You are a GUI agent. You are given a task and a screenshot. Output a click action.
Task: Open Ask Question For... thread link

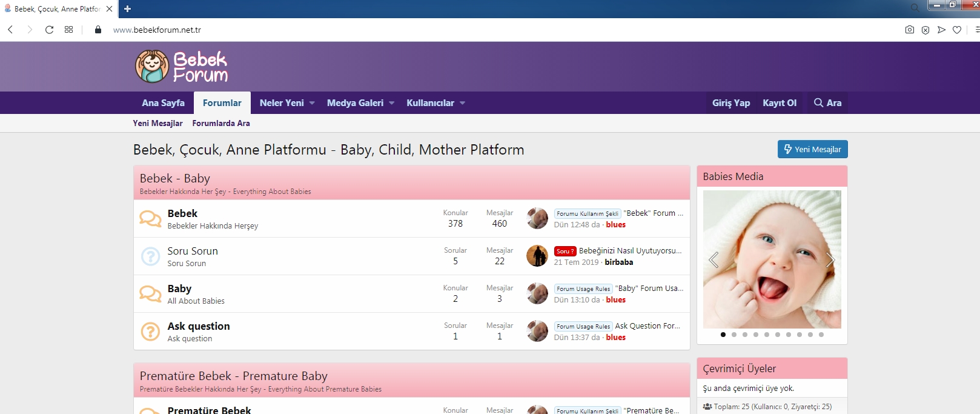(647, 326)
